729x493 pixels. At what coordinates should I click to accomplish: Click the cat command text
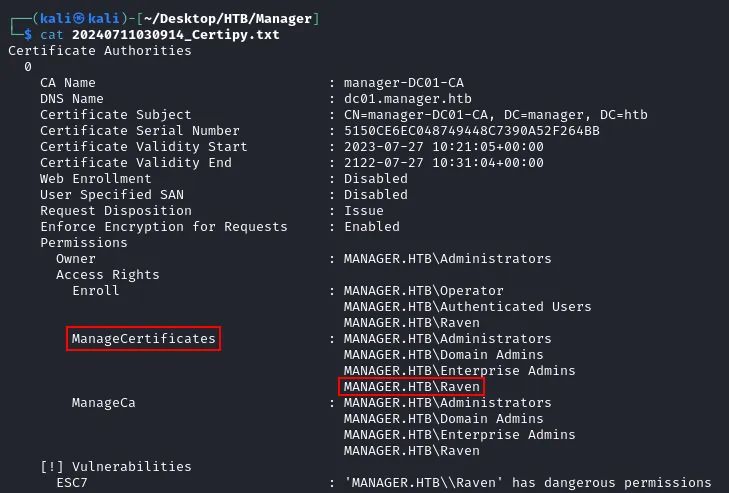[52, 35]
